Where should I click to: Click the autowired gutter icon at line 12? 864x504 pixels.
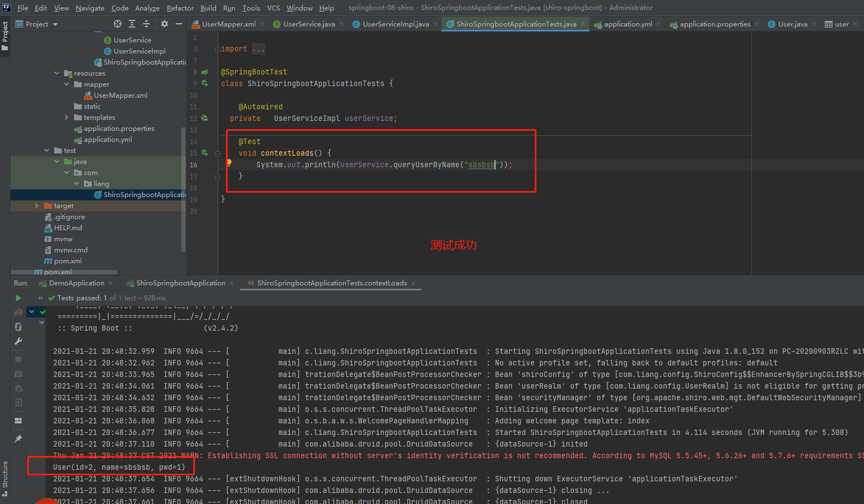[x=204, y=118]
